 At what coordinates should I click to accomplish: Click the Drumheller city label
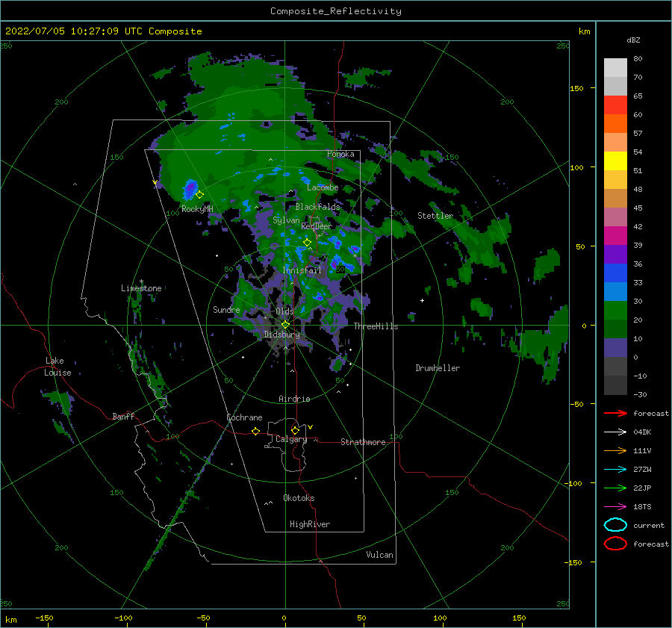pos(438,368)
